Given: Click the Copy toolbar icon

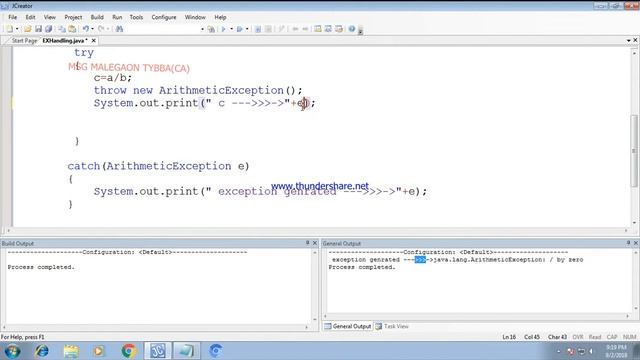Looking at the screenshot, I should click(62, 29).
